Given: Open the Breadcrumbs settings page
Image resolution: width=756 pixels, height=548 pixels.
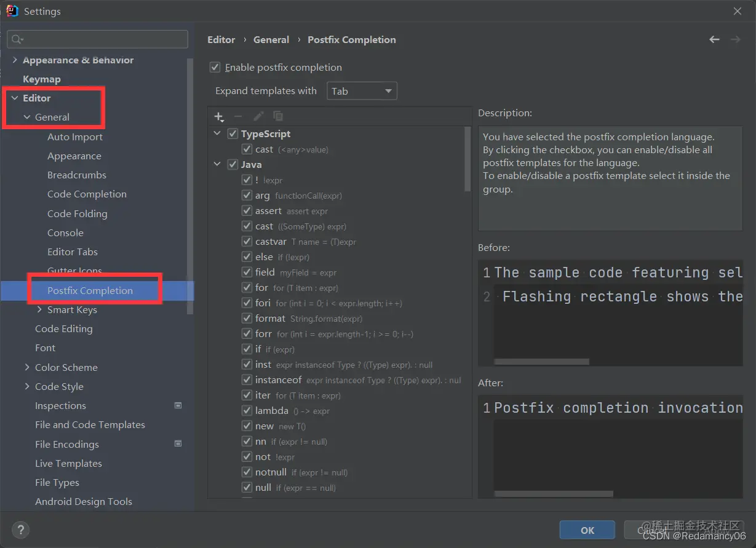Looking at the screenshot, I should click(x=77, y=175).
